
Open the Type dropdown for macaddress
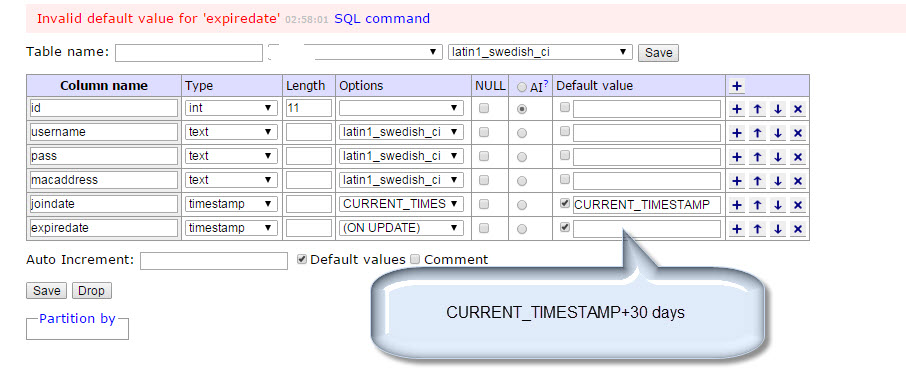tap(231, 180)
